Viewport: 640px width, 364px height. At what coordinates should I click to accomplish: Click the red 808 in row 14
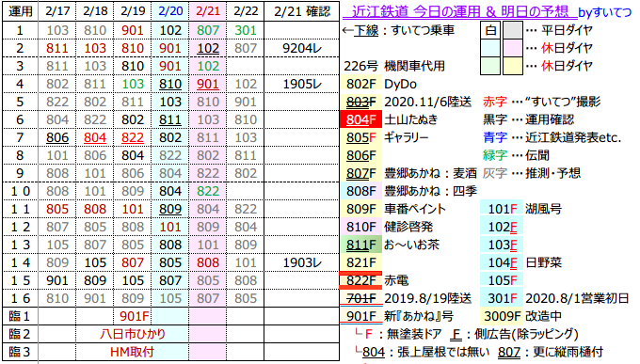pos(208,262)
